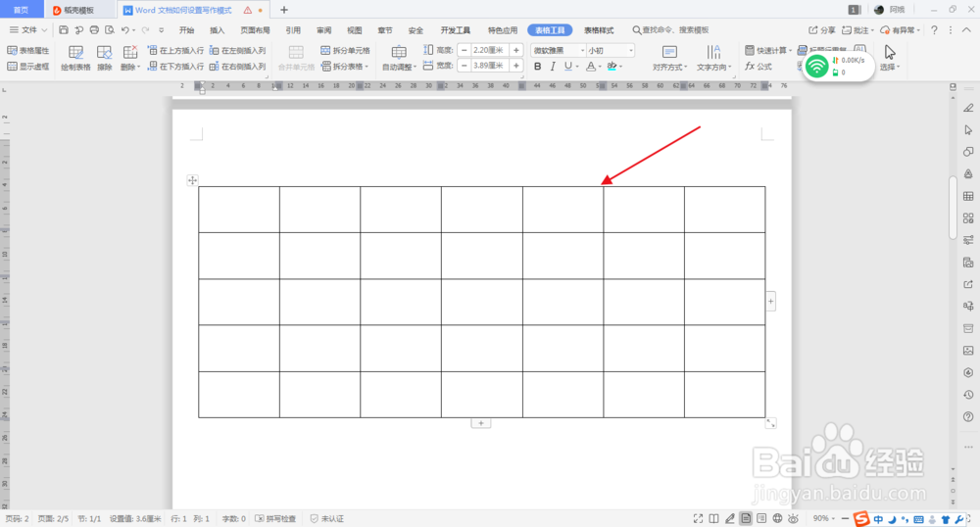Open the Text Direction (文字方向) dropdown
Viewport: 980px width, 527px height.
point(713,58)
